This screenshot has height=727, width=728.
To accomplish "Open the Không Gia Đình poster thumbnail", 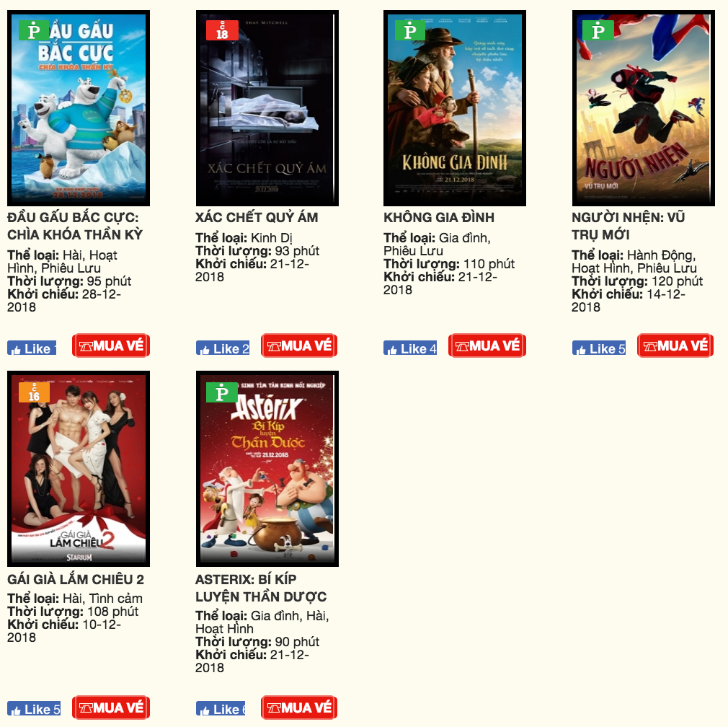I will pyautogui.click(x=455, y=108).
